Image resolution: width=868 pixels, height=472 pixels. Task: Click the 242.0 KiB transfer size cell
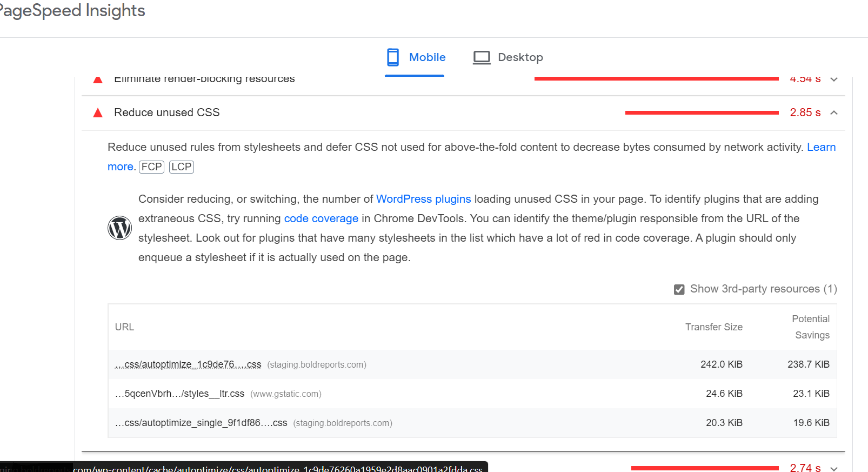pyautogui.click(x=722, y=364)
